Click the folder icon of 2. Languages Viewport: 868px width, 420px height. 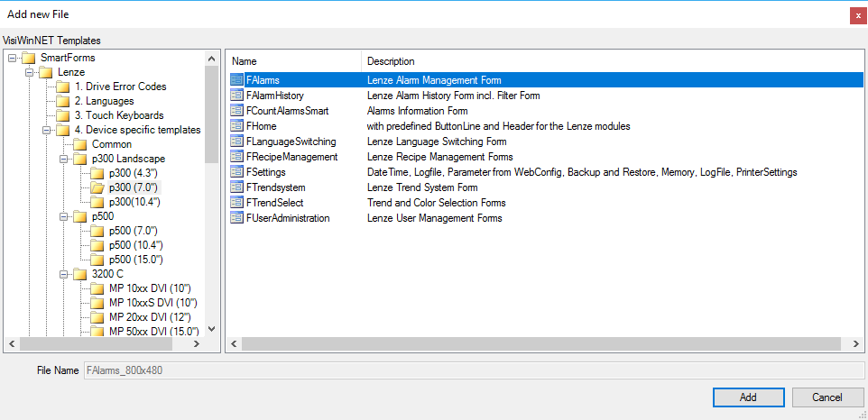tap(63, 101)
